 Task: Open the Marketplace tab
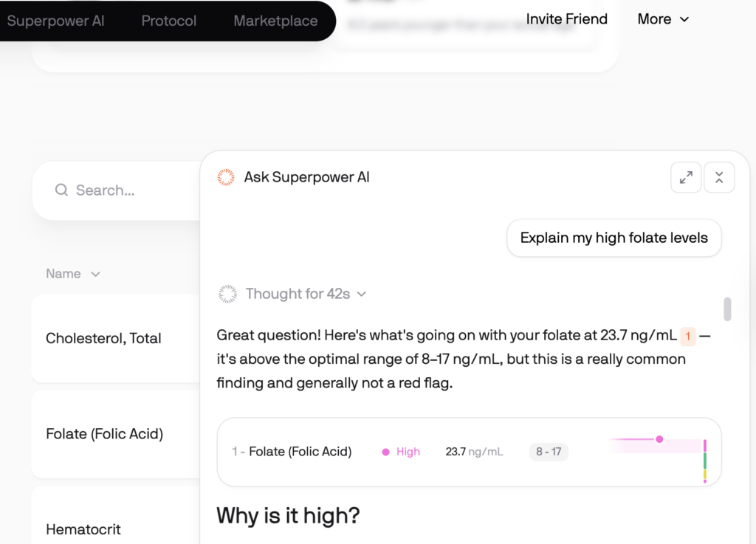275,21
